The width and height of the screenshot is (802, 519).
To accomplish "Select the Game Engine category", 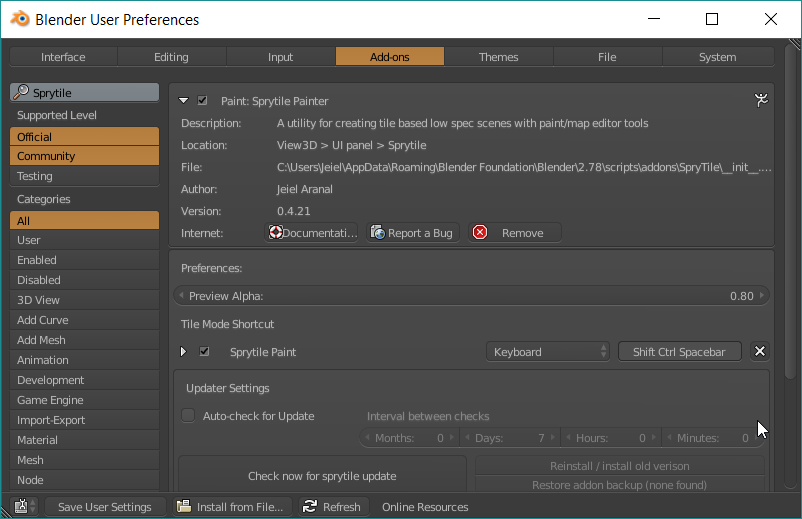I will pos(84,399).
